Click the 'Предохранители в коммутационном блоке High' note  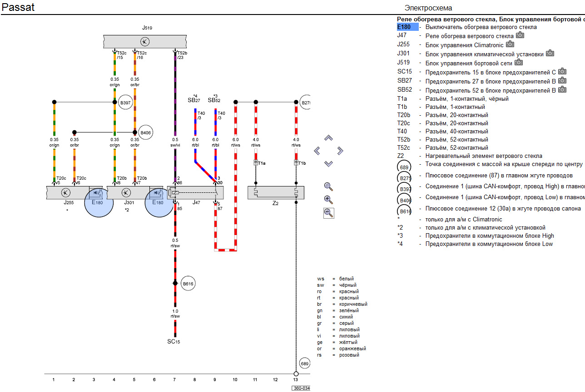490,235
